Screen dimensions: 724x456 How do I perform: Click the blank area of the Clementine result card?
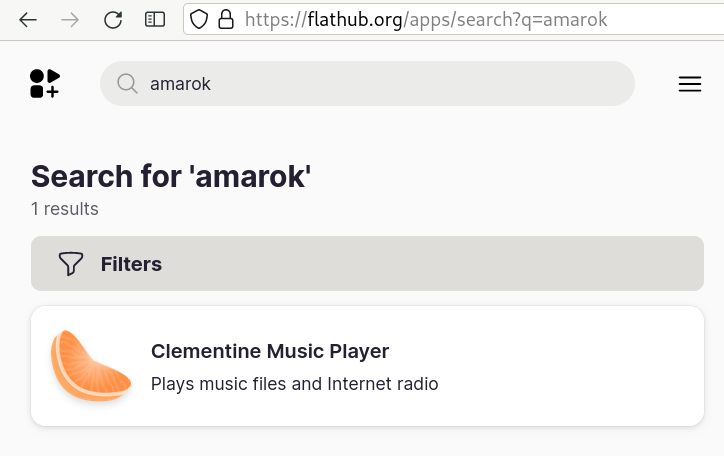[x=568, y=366]
